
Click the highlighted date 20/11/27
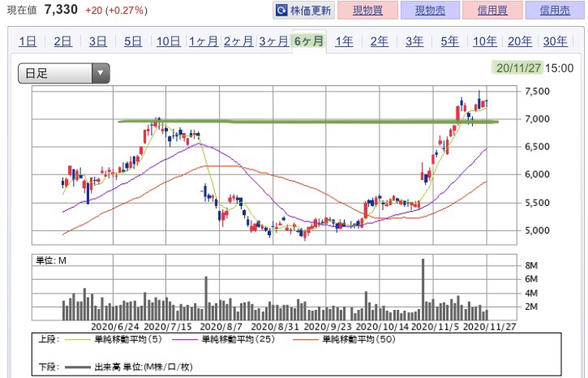tap(518, 68)
